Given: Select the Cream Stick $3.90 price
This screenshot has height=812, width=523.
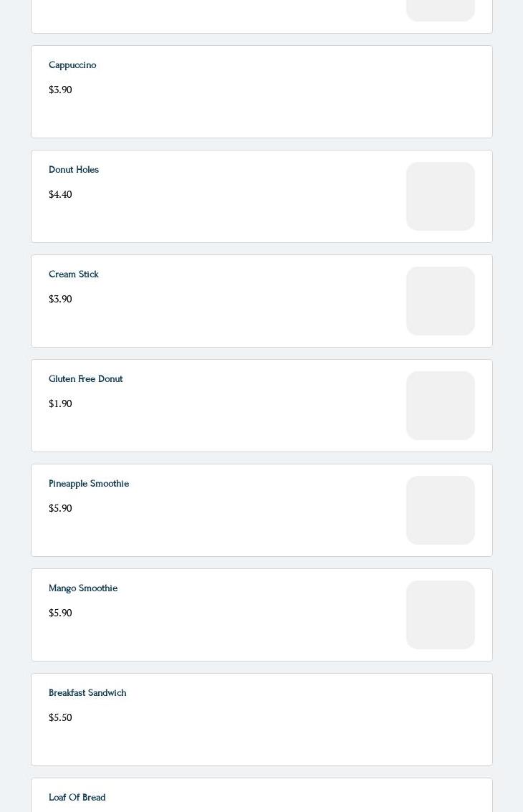Looking at the screenshot, I should 60,300.
